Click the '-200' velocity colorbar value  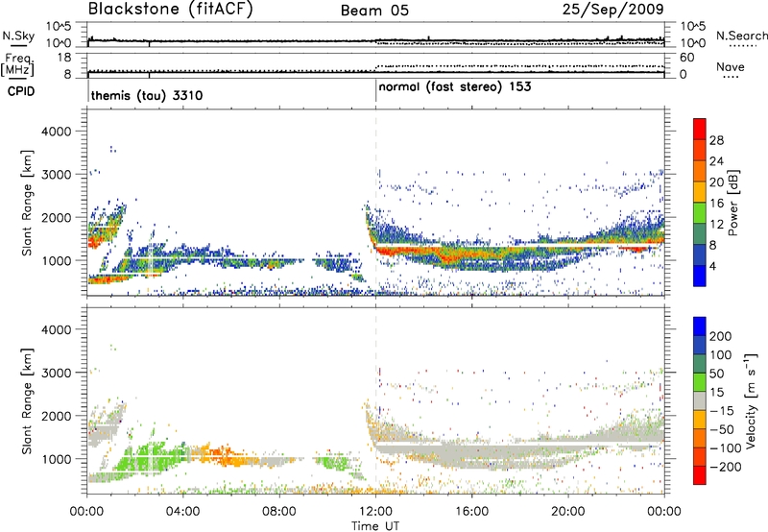coord(726,467)
